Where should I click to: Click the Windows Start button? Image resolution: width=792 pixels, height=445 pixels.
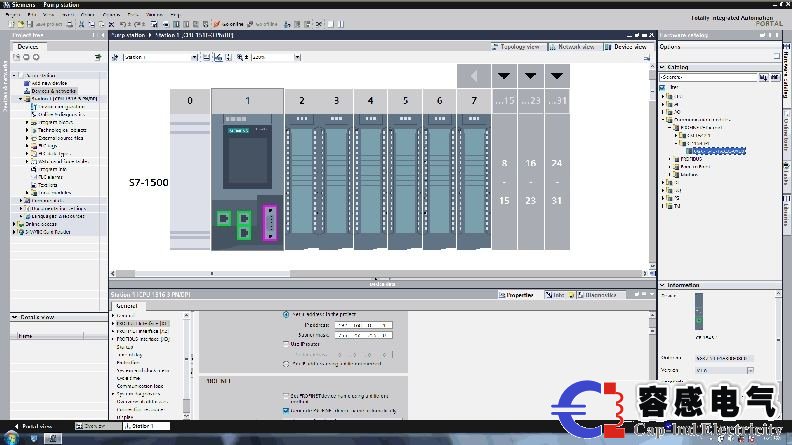[x=10, y=438]
